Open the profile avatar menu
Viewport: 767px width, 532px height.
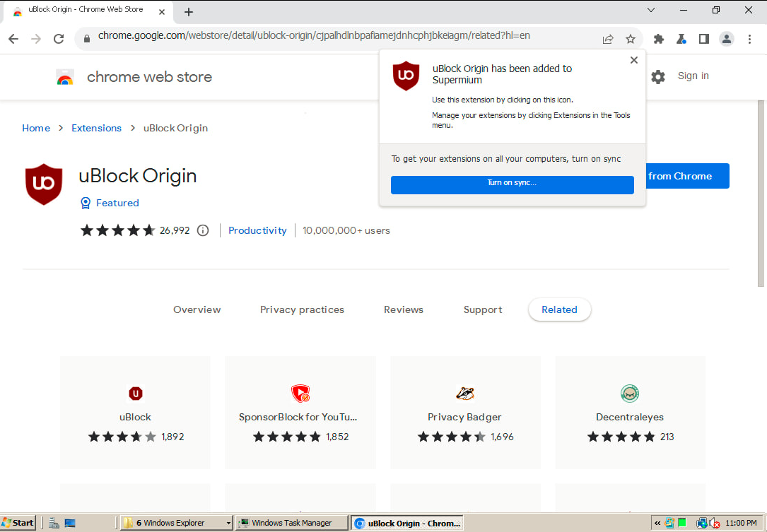pyautogui.click(x=727, y=39)
